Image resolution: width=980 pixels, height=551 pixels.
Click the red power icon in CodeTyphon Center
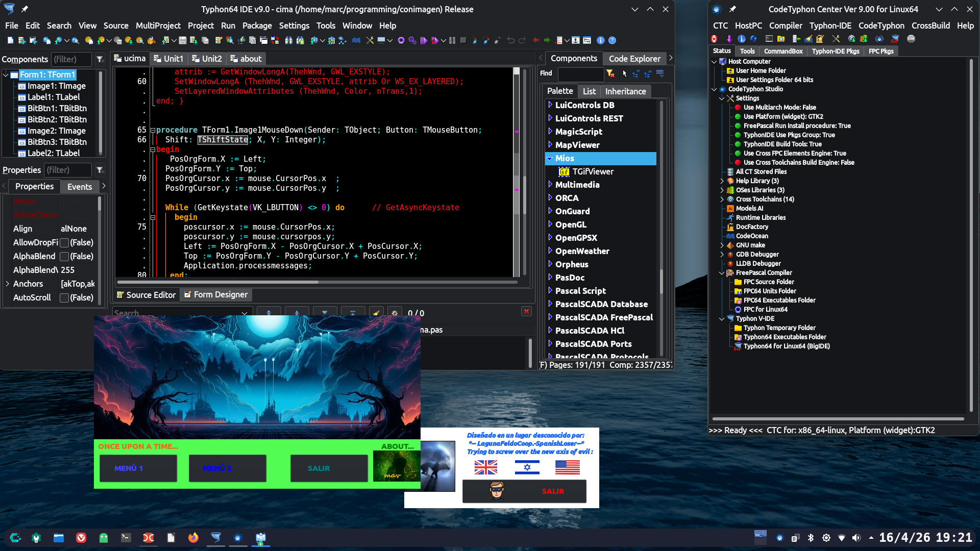coord(714,39)
